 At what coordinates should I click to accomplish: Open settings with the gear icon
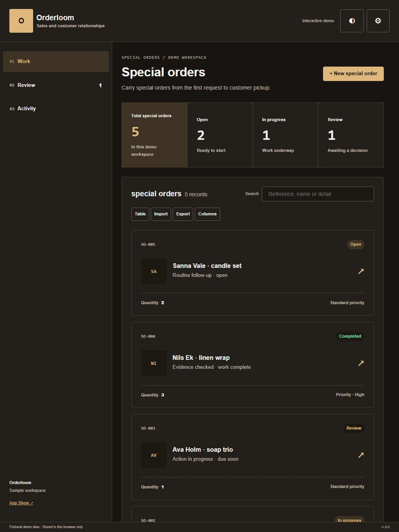[378, 21]
